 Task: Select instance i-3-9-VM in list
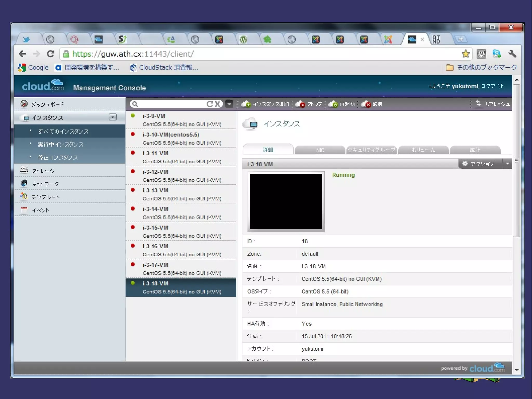(181, 120)
